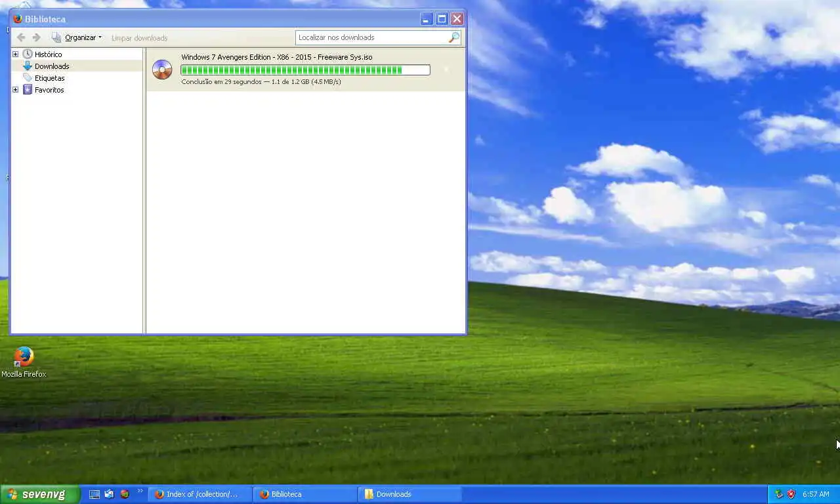Switch to 'Index of /collection/' taskbar window
The image size is (840, 504).
201,494
